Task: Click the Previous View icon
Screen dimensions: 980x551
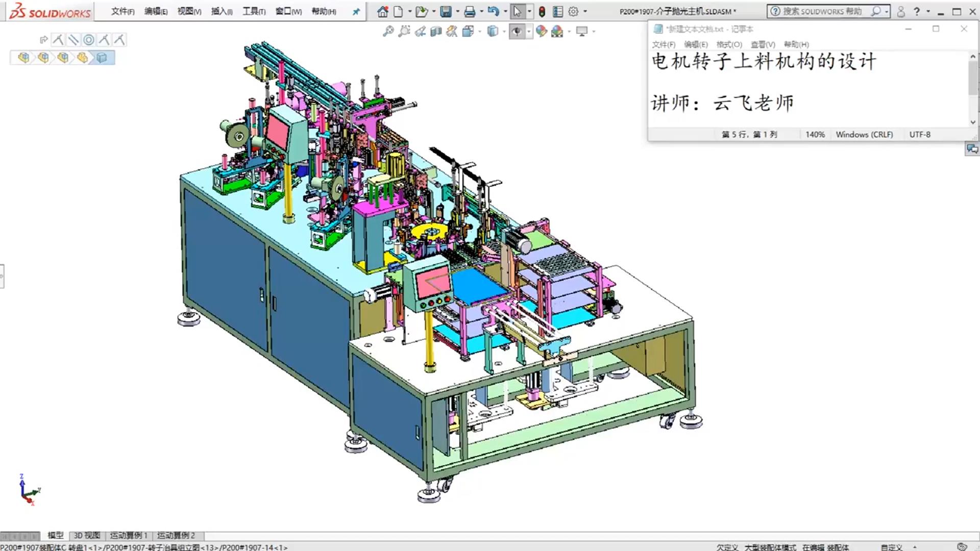Action: click(x=420, y=32)
